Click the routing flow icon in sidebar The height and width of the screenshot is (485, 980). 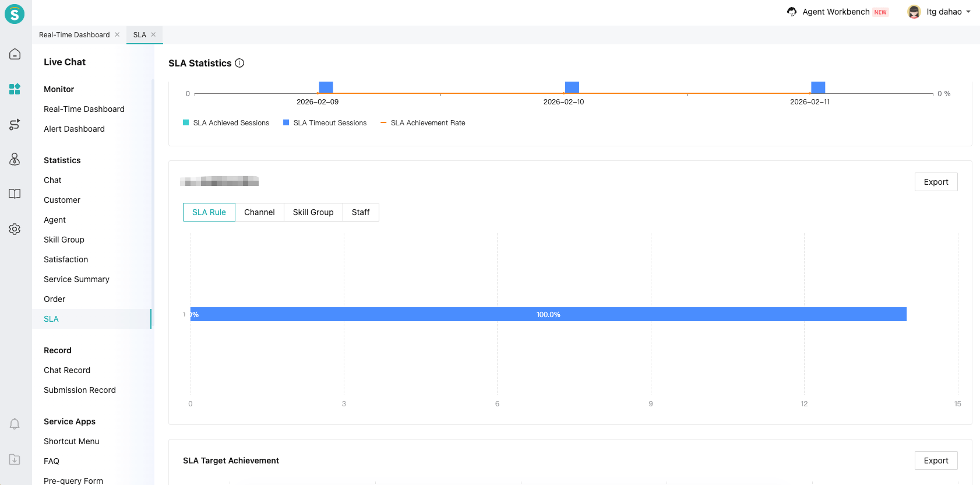coord(15,124)
